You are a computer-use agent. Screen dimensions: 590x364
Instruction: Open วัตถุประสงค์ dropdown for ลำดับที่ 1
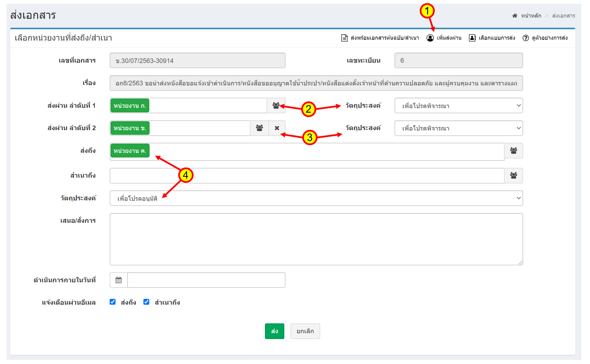pyautogui.click(x=458, y=106)
